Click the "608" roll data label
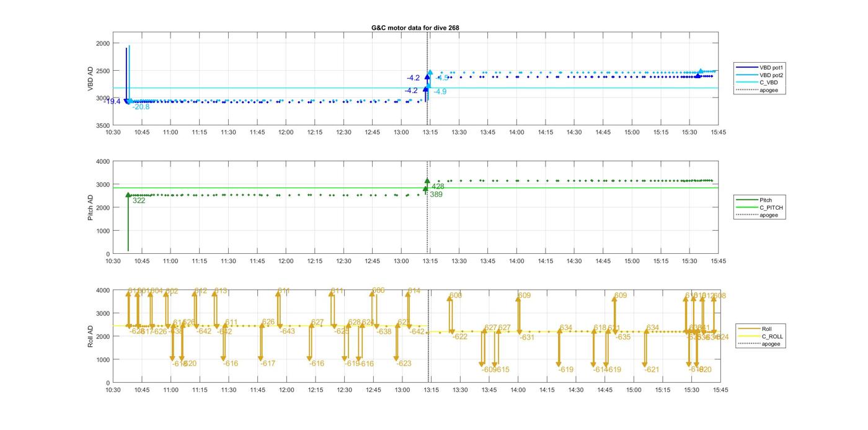 pos(720,296)
